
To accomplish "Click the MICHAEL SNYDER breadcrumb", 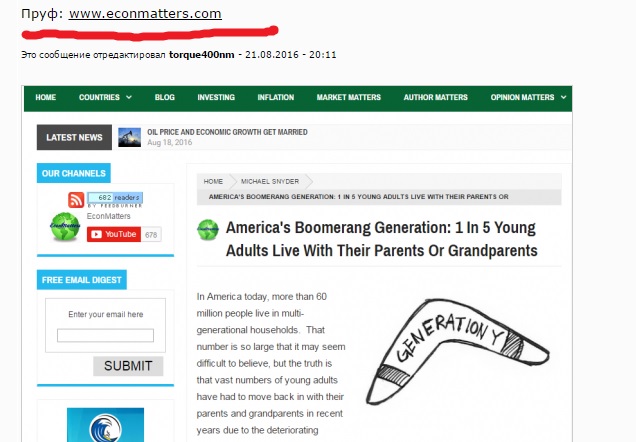I will click(x=270, y=181).
